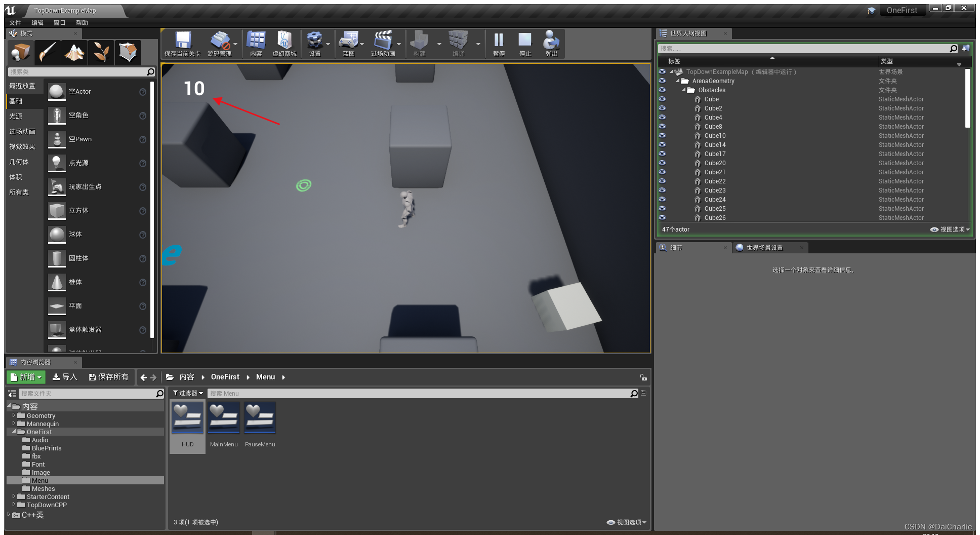Open the 窗口 menu in menu bar
Viewport: 980px width, 535px height.
[x=59, y=22]
